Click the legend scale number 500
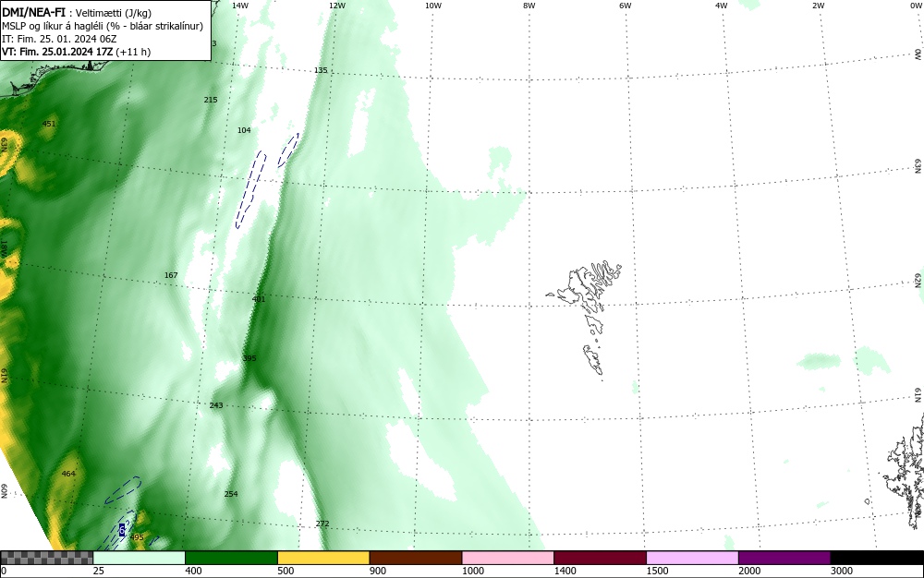Image resolution: width=924 pixels, height=578 pixels. [286, 571]
